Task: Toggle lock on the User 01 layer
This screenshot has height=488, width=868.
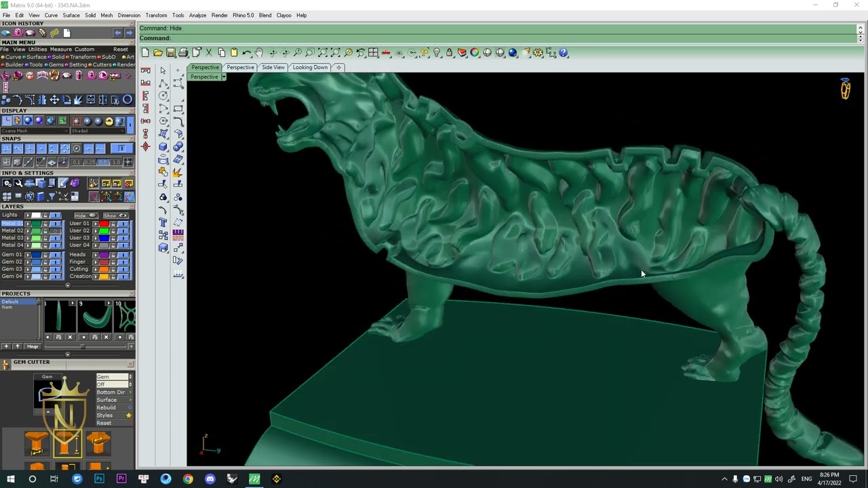Action: pyautogui.click(x=113, y=224)
